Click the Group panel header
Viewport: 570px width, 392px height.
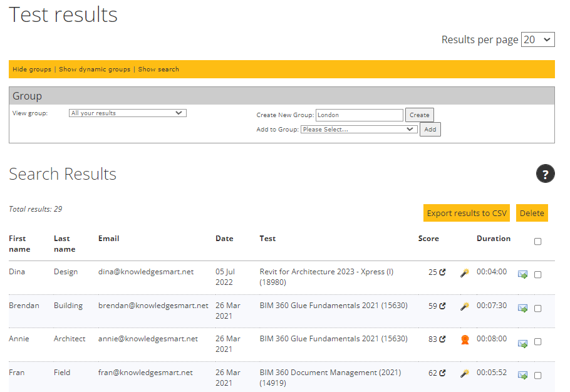tap(282, 96)
